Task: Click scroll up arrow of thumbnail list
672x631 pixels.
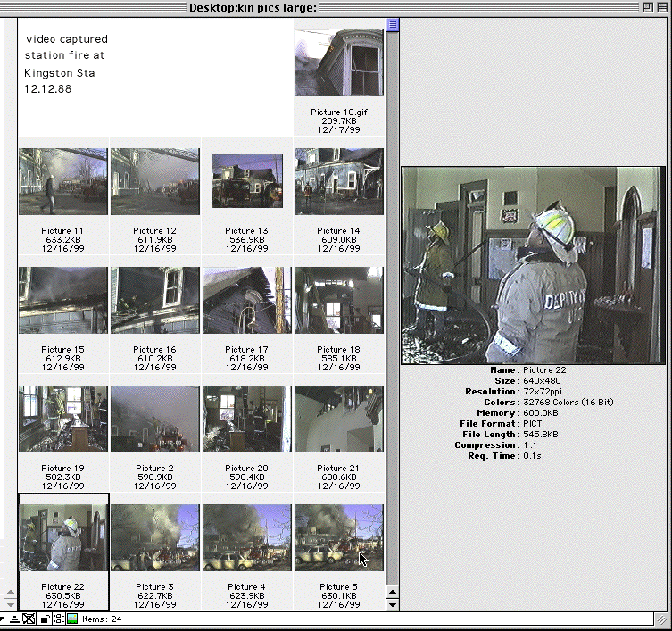Action: (393, 590)
